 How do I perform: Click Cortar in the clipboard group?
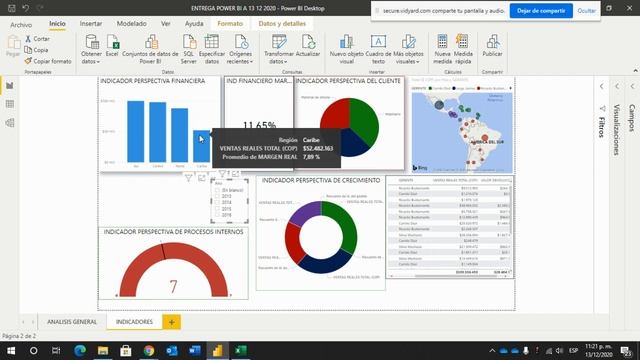[x=37, y=39]
